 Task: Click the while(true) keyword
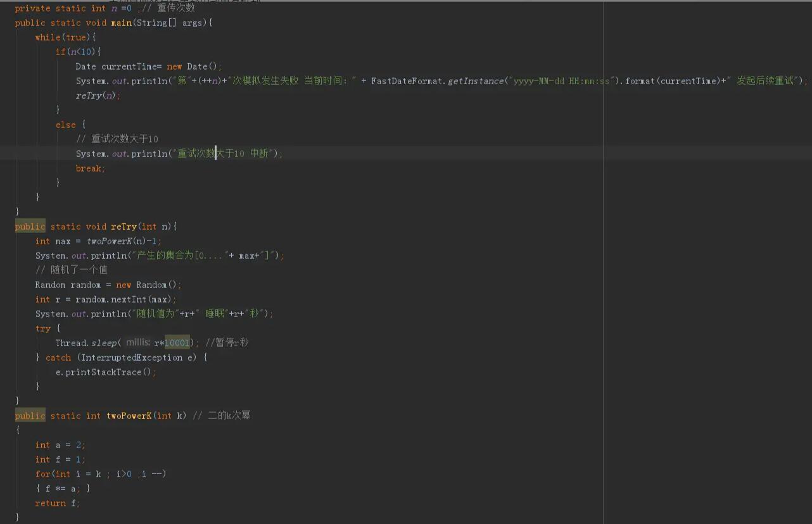(48, 37)
